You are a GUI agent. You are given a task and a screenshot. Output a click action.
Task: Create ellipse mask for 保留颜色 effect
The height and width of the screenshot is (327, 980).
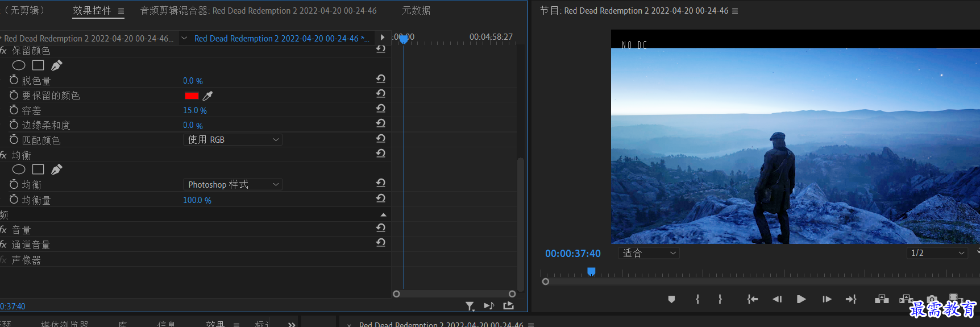(x=19, y=65)
